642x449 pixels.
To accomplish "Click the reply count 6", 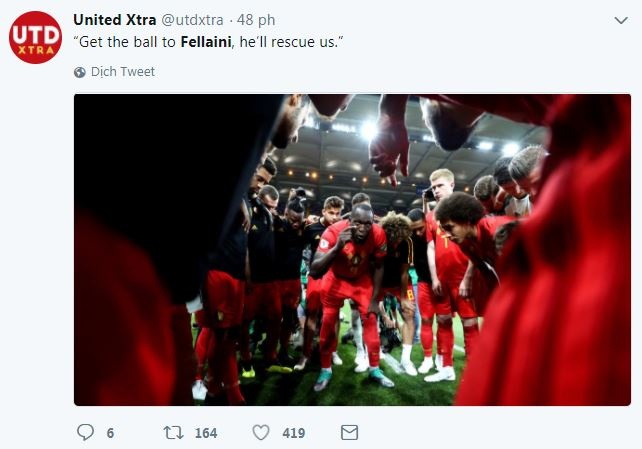I will [x=110, y=433].
